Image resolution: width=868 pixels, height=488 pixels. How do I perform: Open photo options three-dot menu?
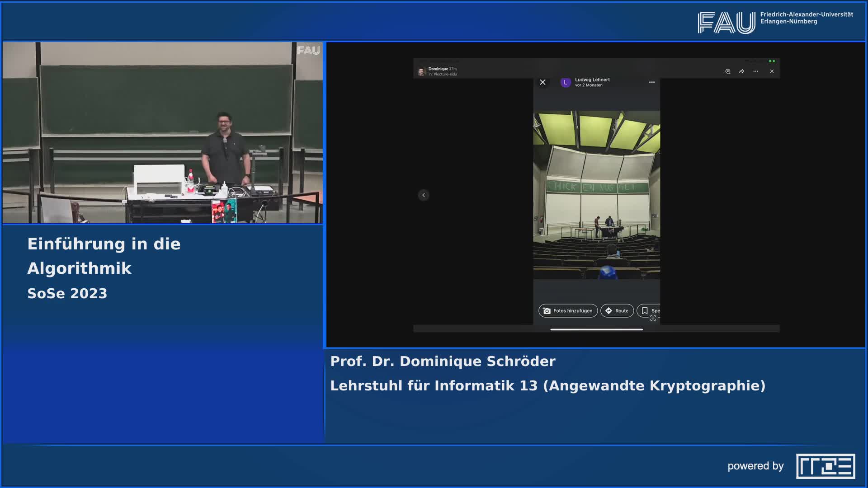[652, 82]
